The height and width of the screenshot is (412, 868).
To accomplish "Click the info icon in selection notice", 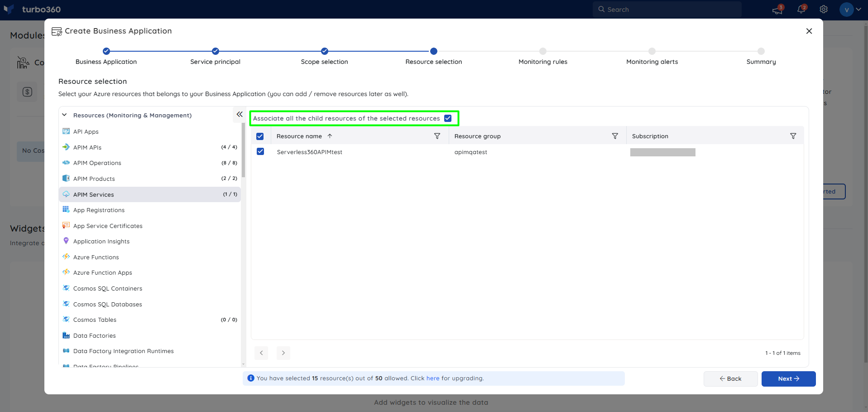I will coord(251,378).
